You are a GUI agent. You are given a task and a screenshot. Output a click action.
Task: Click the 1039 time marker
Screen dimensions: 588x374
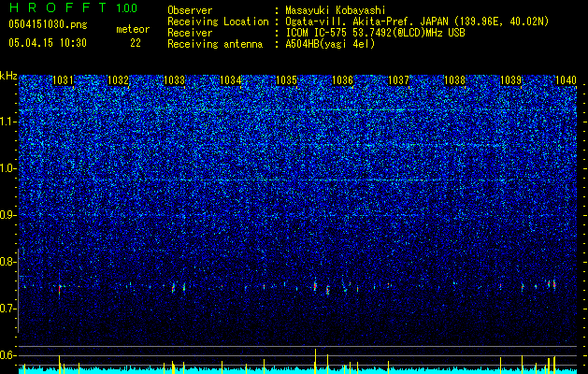511,80
